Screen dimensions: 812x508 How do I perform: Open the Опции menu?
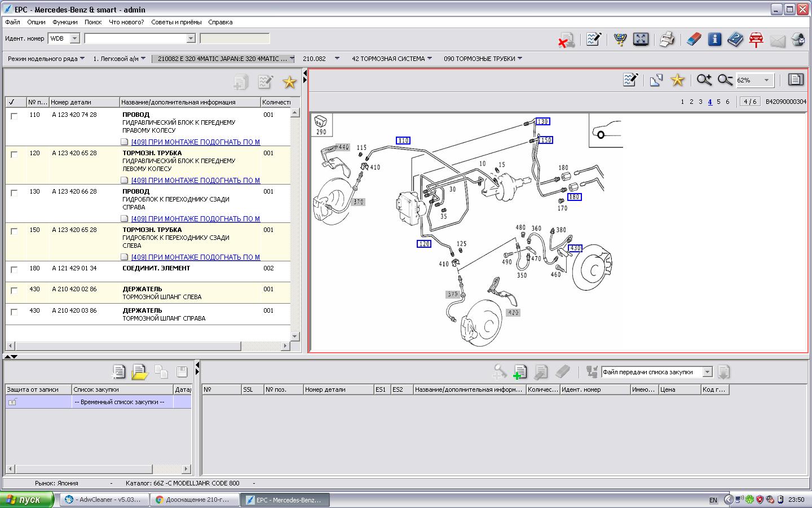[36, 22]
